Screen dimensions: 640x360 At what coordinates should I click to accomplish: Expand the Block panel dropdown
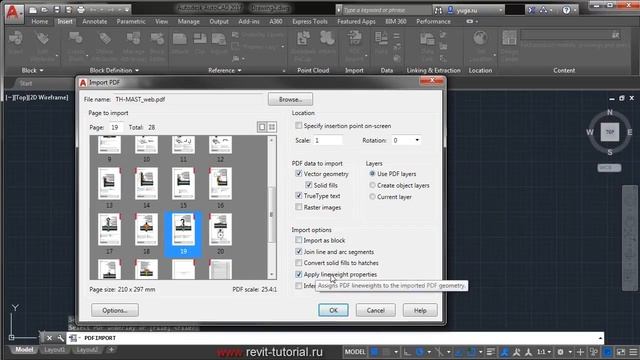pyautogui.click(x=41, y=71)
